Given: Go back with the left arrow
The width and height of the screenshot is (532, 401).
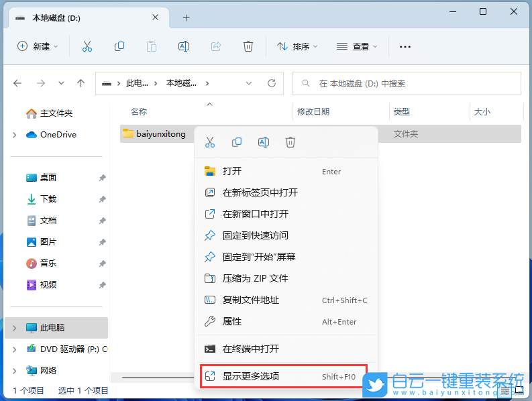Looking at the screenshot, I should (x=17, y=83).
